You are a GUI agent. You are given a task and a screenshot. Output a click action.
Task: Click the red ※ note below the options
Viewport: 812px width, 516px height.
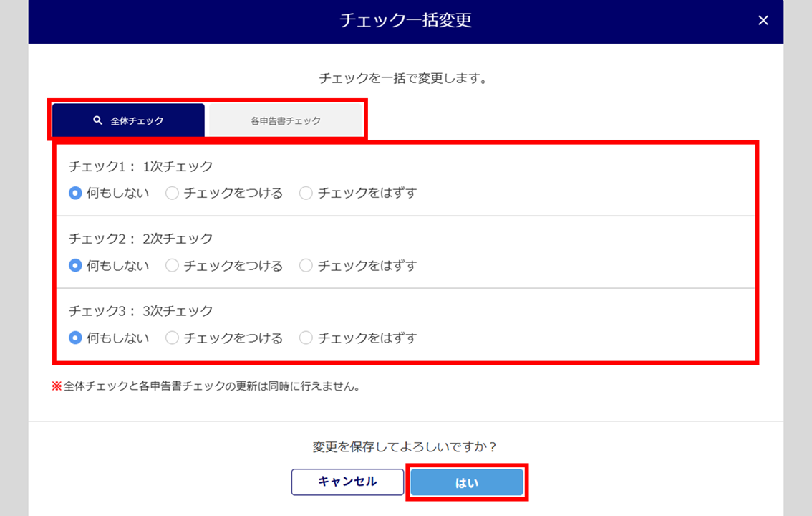[205, 386]
